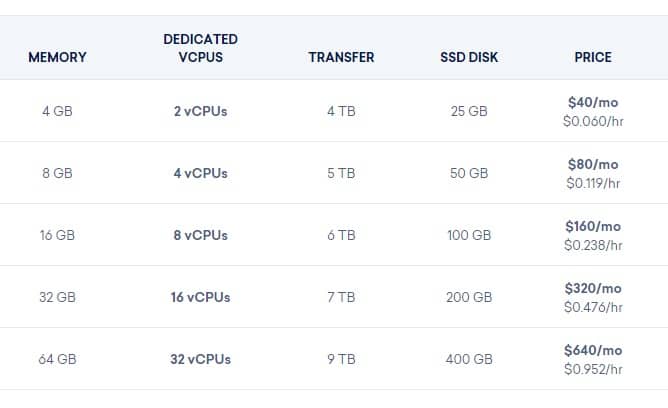Click the $40/mo price
Screen dimensions: 668x408
[x=593, y=102]
